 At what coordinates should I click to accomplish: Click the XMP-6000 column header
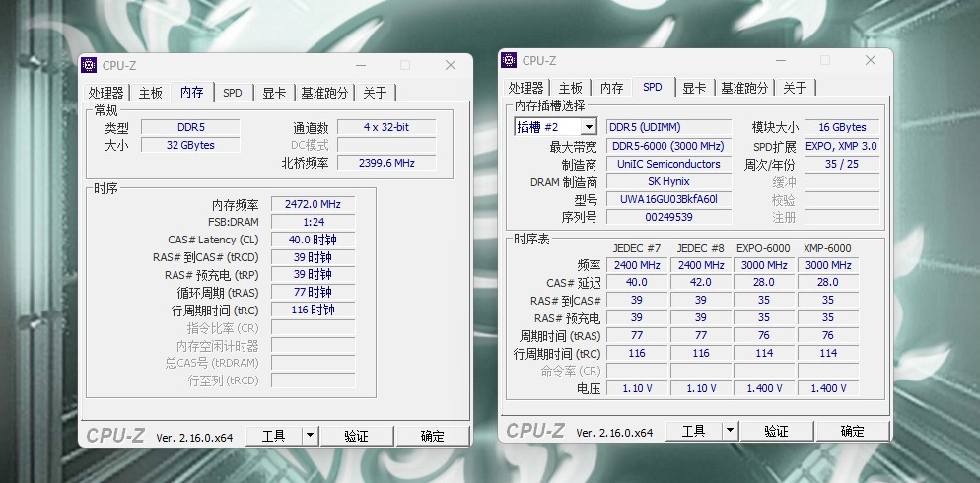click(x=828, y=248)
